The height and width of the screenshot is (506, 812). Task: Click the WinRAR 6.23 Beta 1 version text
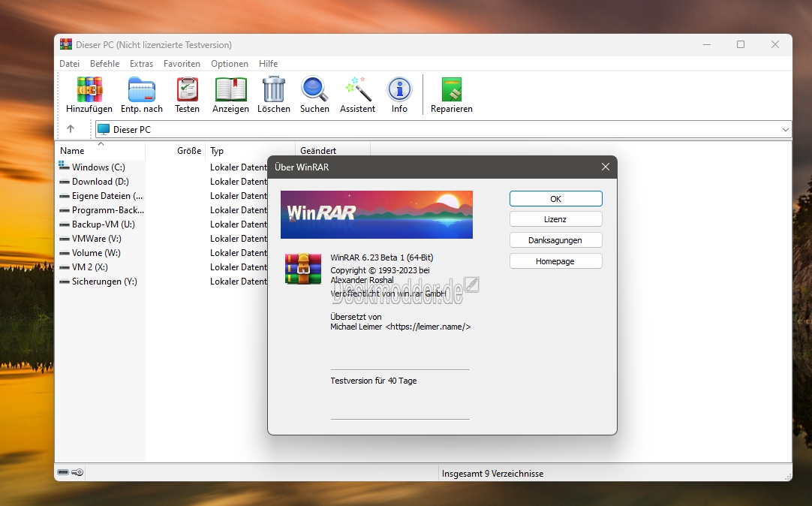pos(382,258)
